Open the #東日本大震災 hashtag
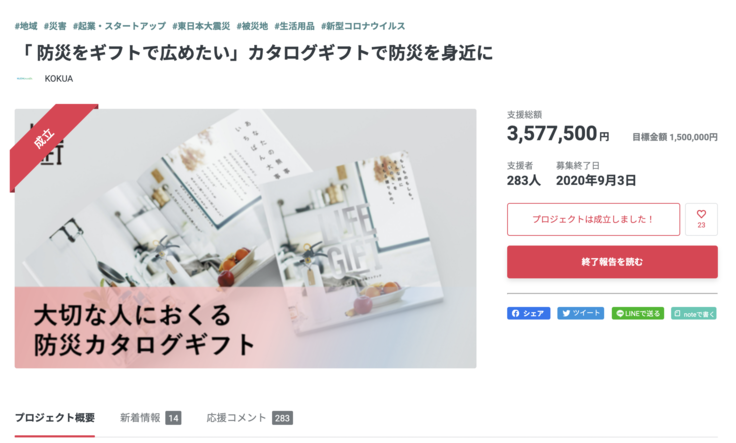Screen dimensions: 736x443 pos(201,26)
